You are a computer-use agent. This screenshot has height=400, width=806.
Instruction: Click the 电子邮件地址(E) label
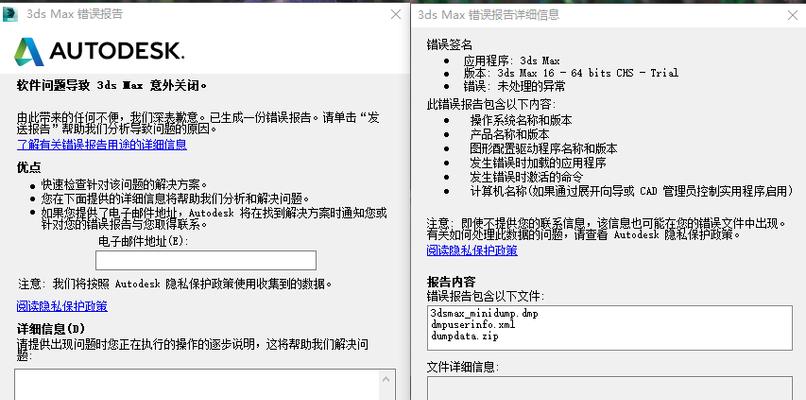pos(143,242)
